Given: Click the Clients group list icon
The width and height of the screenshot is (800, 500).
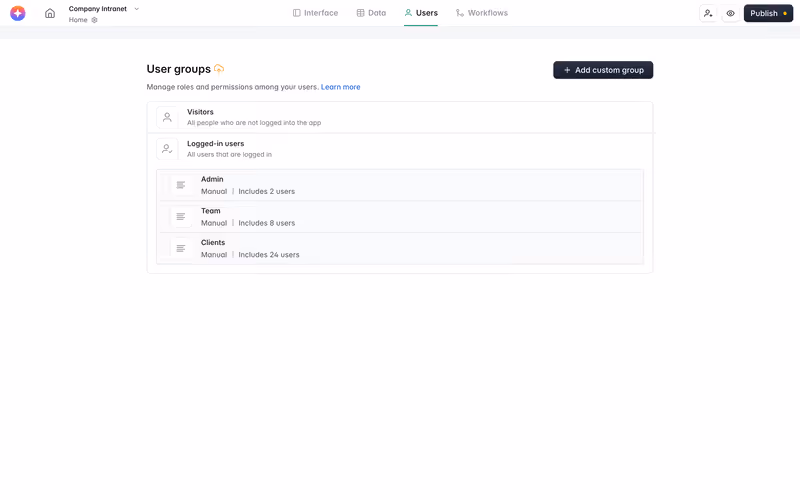Looking at the screenshot, I should click(x=181, y=248).
